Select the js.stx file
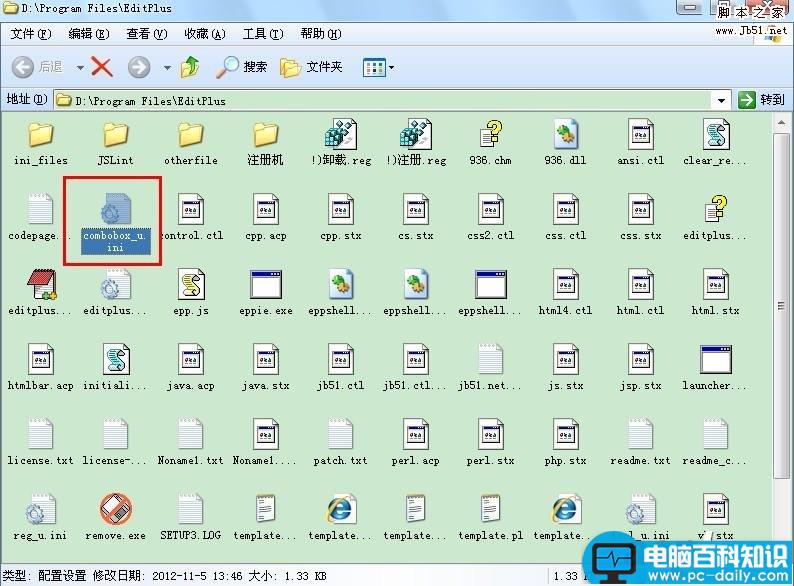The width and height of the screenshot is (794, 586). (565, 368)
